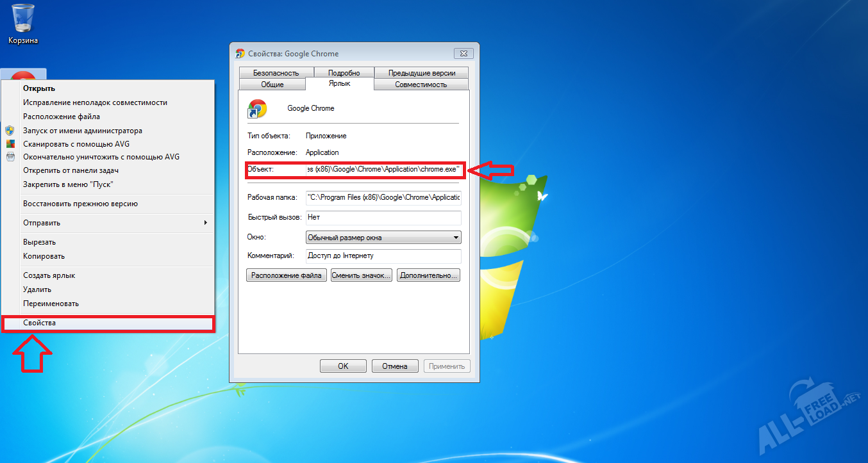Expand the Отправить submenu
The width and height of the screenshot is (868, 463).
coord(115,223)
